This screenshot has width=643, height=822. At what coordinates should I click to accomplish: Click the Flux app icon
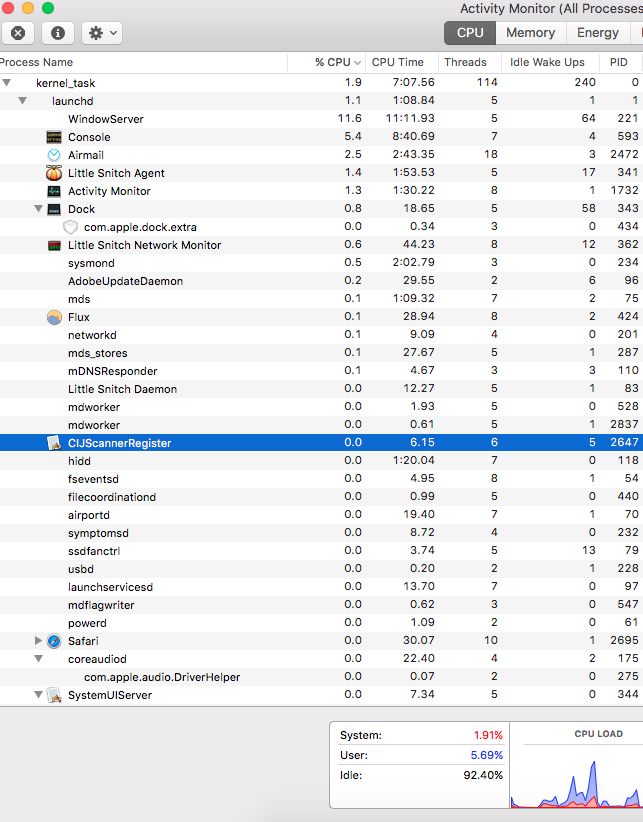pyautogui.click(x=54, y=317)
